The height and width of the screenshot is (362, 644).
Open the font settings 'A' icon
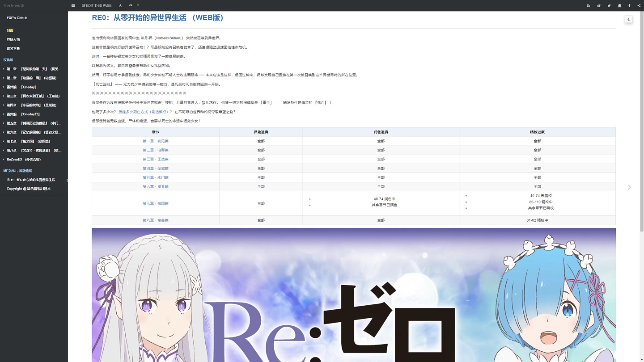pos(120,5)
